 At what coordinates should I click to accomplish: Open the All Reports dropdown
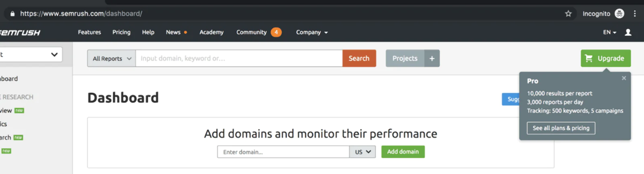click(111, 58)
